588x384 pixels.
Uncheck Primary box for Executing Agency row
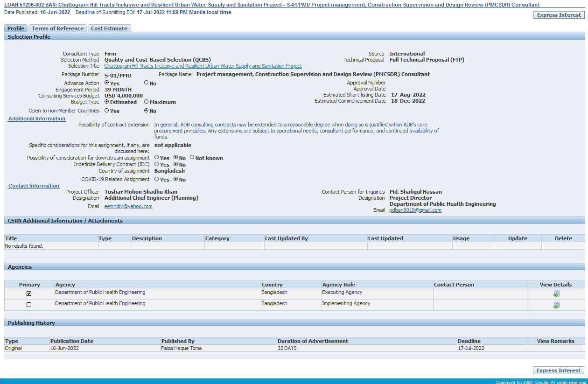(x=29, y=293)
